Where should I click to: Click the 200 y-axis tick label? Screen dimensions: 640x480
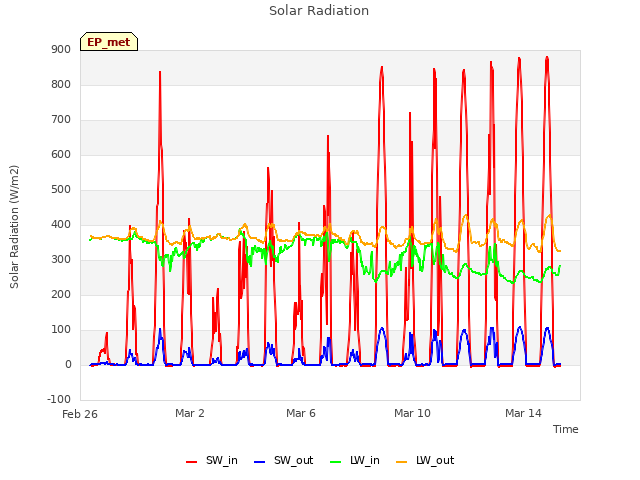pyautogui.click(x=61, y=295)
